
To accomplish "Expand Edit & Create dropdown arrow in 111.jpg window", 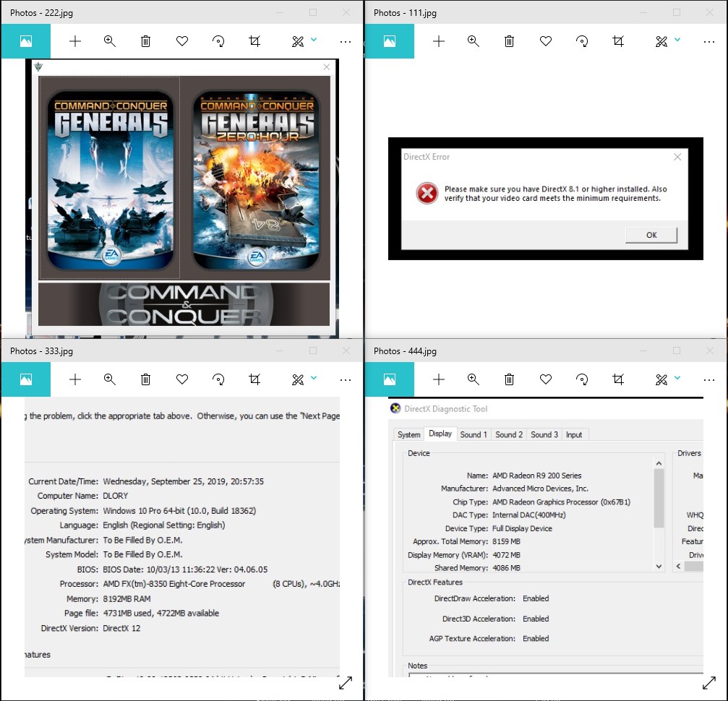I will (677, 40).
